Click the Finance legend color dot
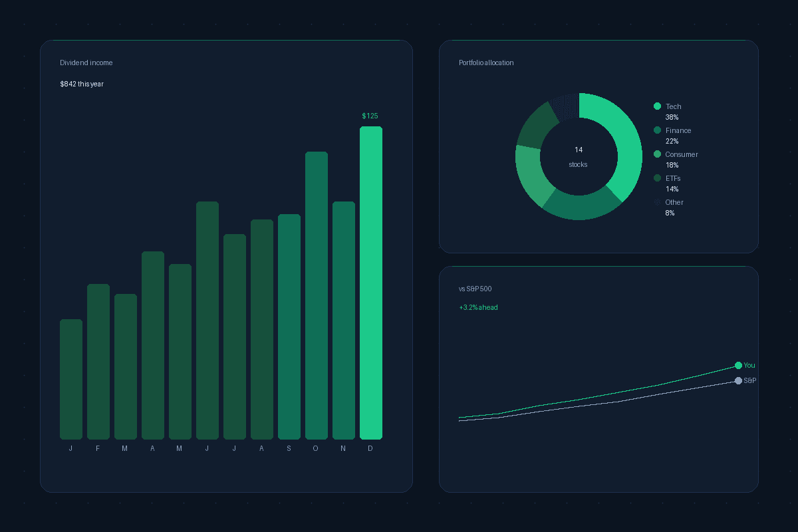Image resolution: width=798 pixels, height=532 pixels. (657, 130)
